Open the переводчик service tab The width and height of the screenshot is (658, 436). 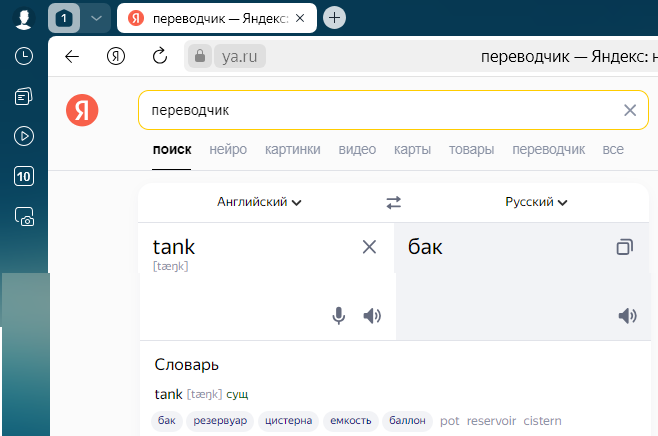[548, 150]
